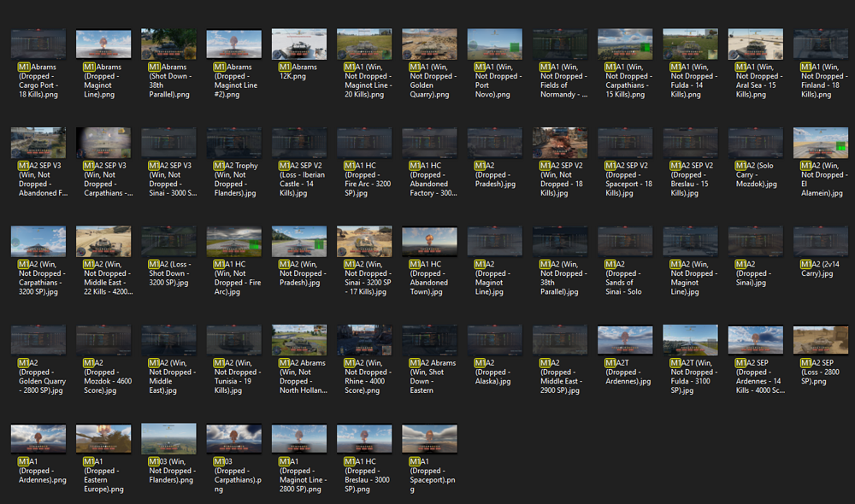Screen dimensions: 855x504
Task: Select the M1A2 SEP Ardennes 14 Kills thumbnail
Action: [756, 340]
